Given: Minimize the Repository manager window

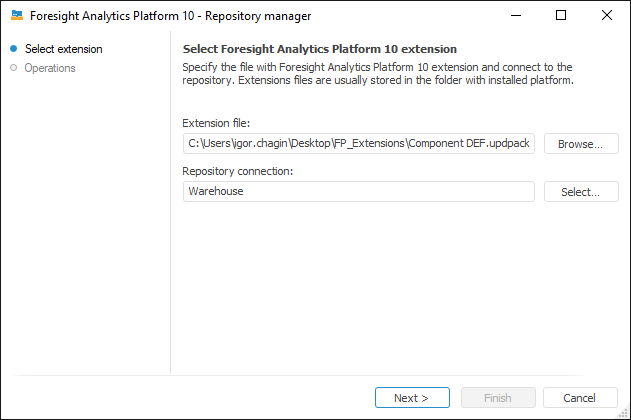Looking at the screenshot, I should pos(515,16).
